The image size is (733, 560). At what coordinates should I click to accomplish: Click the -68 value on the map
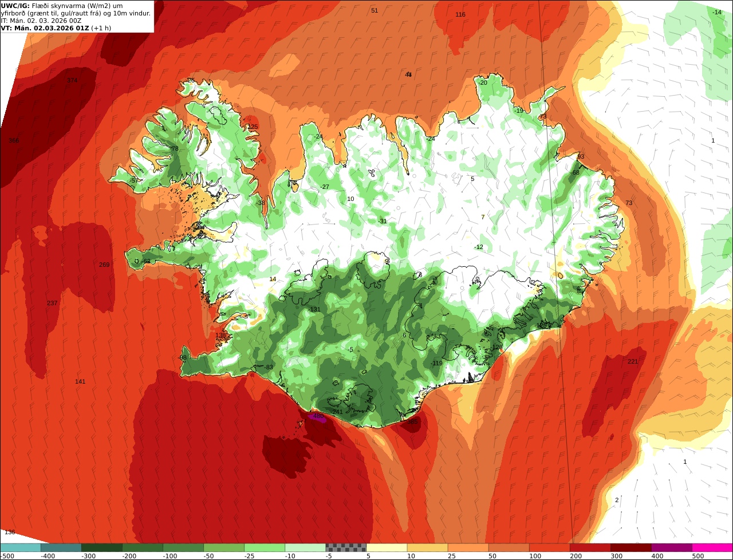[576, 173]
